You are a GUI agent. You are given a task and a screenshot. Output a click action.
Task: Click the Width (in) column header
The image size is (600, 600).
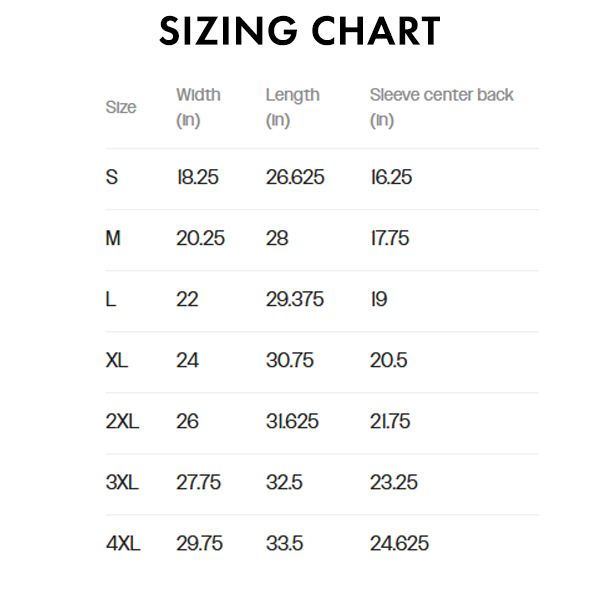pyautogui.click(x=198, y=107)
